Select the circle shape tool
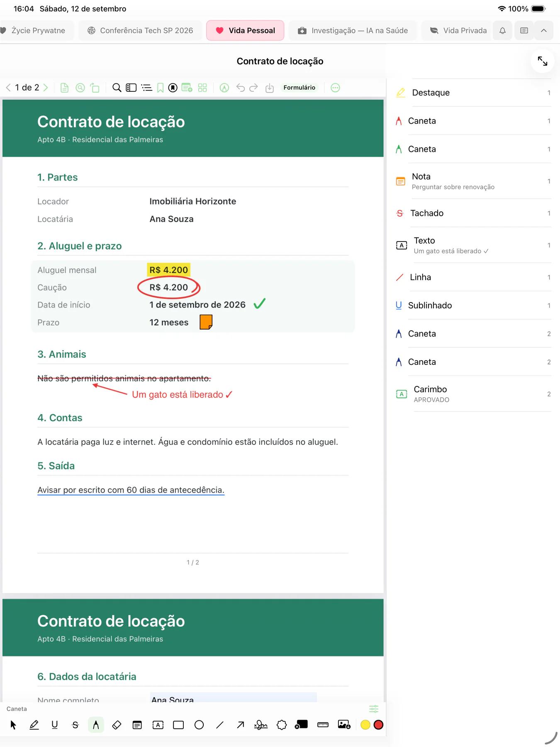Image resolution: width=560 pixels, height=747 pixels. [x=199, y=725]
